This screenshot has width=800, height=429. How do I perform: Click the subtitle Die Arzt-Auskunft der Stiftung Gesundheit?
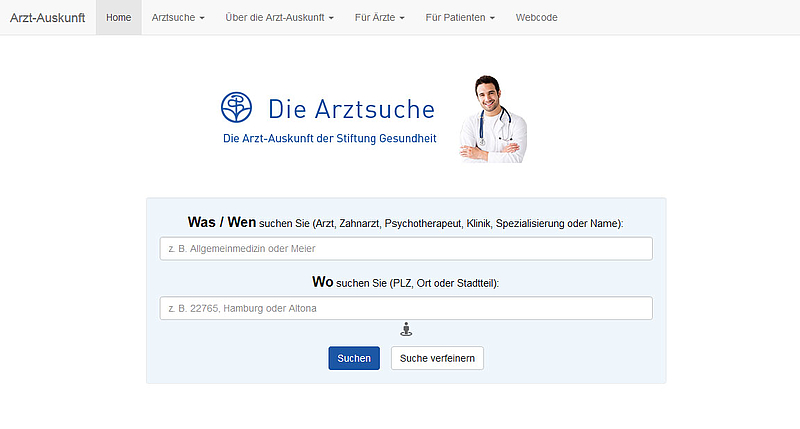[x=330, y=138]
